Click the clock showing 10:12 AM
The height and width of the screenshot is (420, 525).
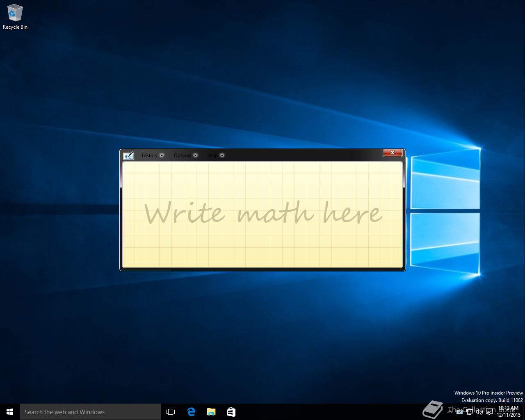tap(509, 412)
